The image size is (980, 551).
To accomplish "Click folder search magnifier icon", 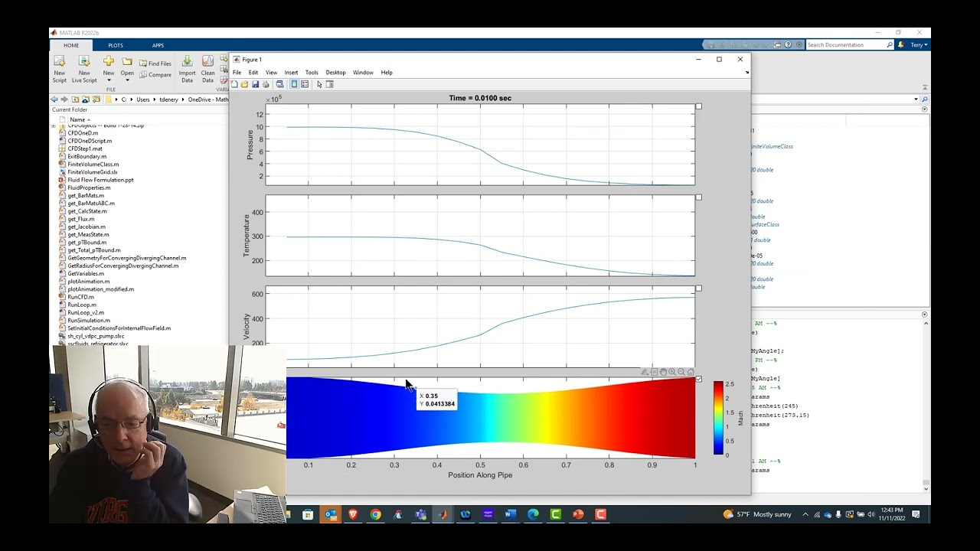I will tap(924, 99).
